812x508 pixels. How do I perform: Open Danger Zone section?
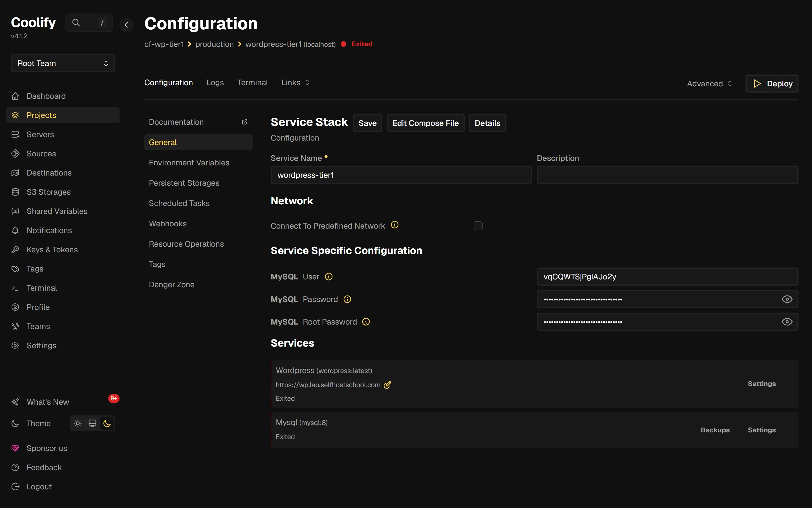[x=198, y=284]
